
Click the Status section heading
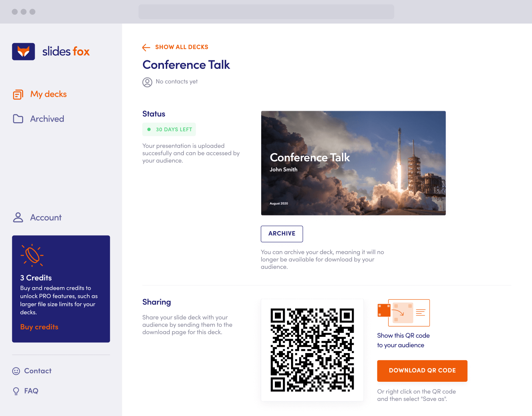click(154, 114)
